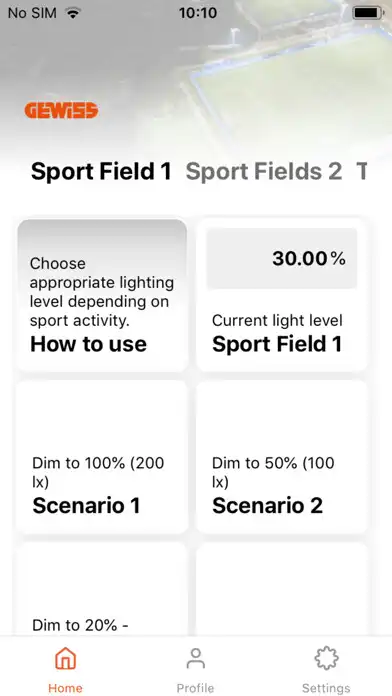Open the Settings gear icon
This screenshot has width=392, height=696.
pos(326,658)
